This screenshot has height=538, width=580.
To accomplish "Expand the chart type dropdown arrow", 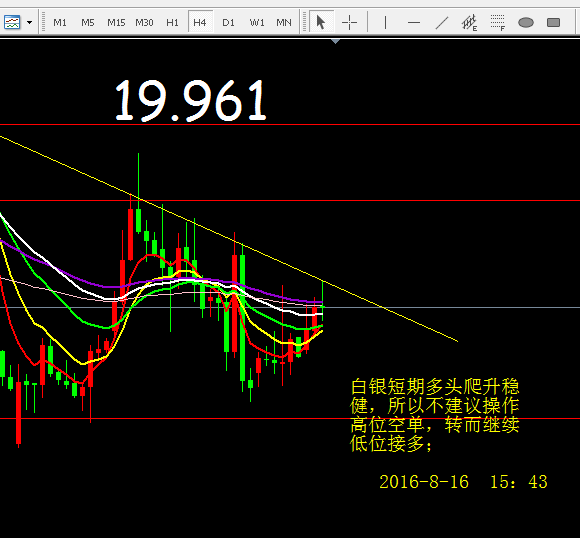I will (29, 23).
